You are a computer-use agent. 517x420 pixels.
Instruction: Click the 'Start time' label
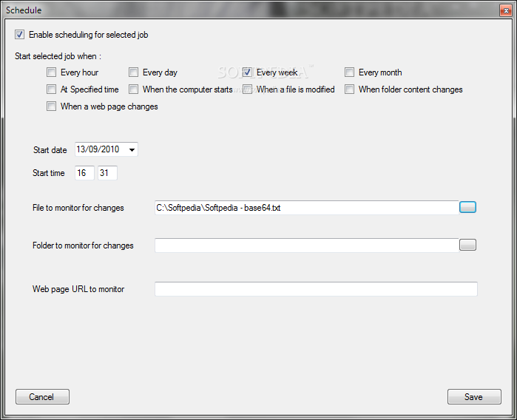(x=49, y=173)
